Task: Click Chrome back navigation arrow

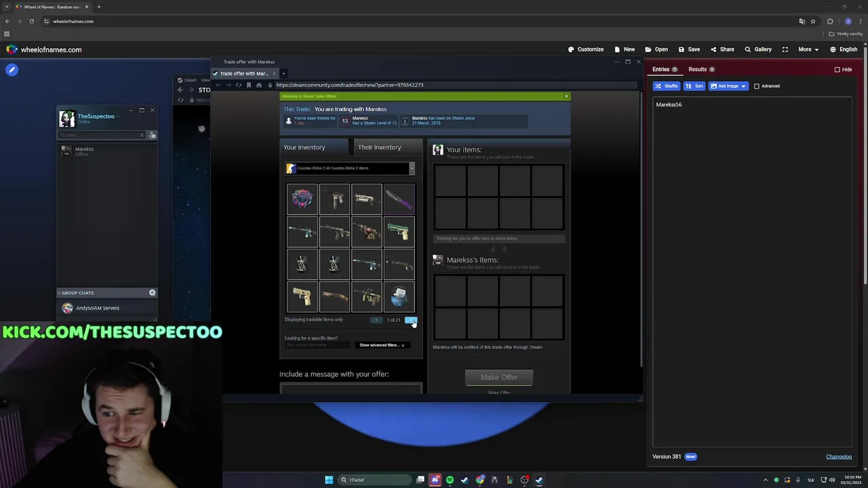Action: pos(7,21)
